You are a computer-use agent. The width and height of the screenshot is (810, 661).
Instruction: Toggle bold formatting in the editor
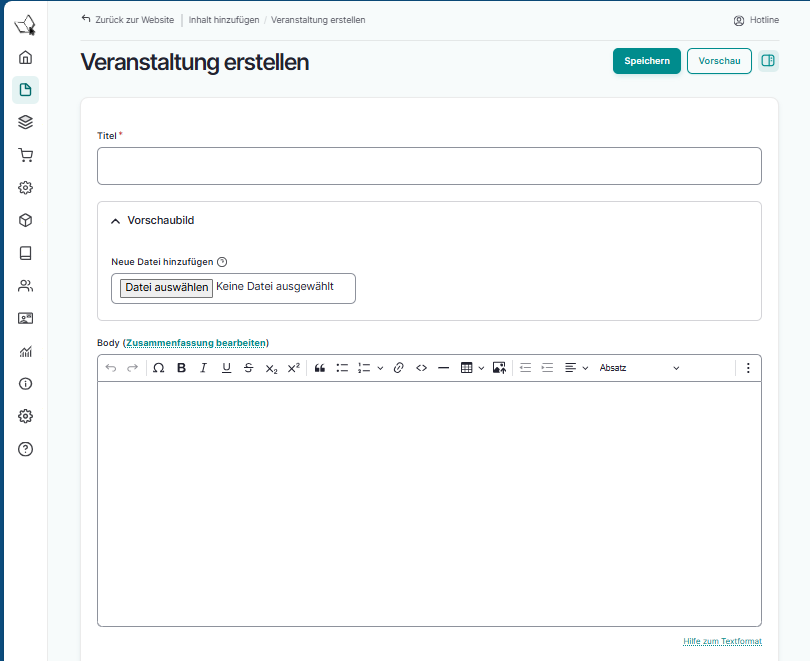click(181, 368)
